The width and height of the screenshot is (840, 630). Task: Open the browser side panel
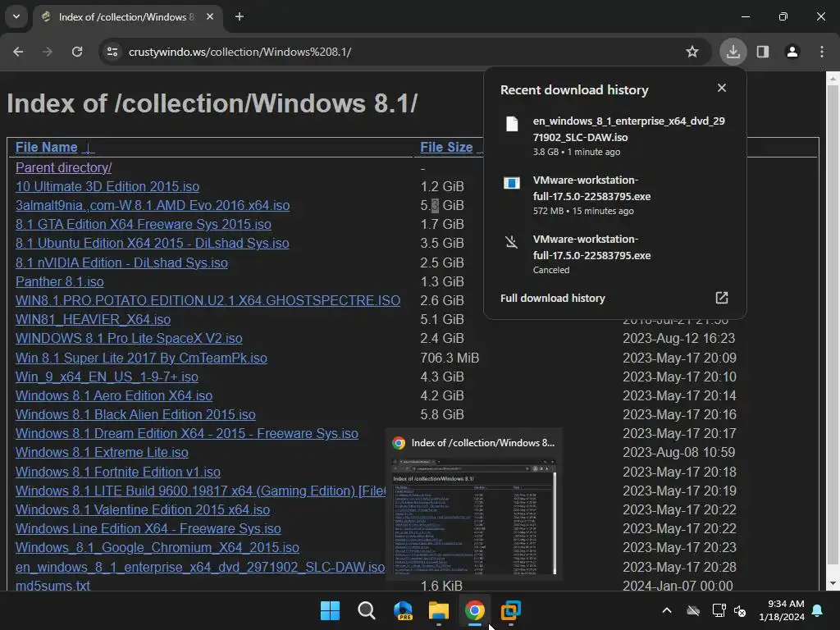tap(763, 52)
